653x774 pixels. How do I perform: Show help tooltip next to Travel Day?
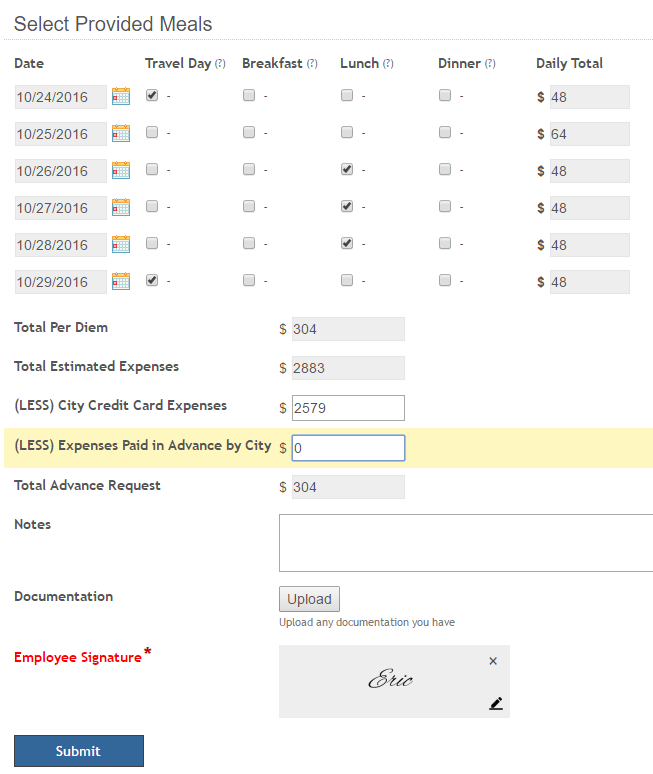point(220,64)
